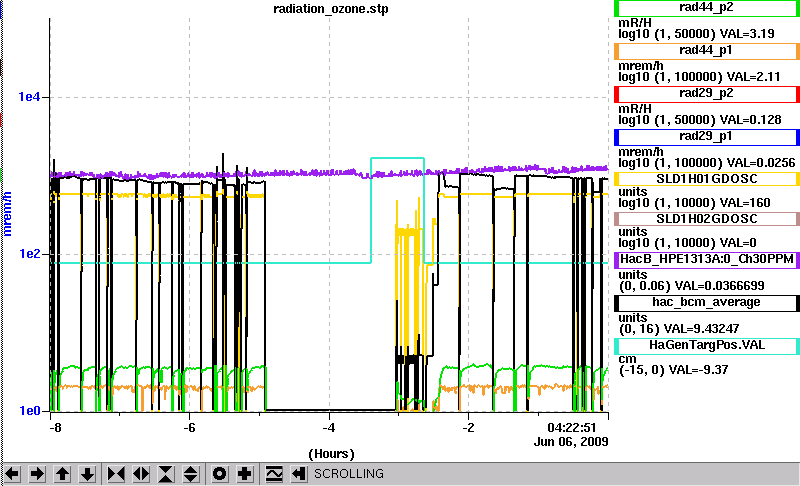Click the horizontal zoom-in (bowtie) icon

[116, 474]
